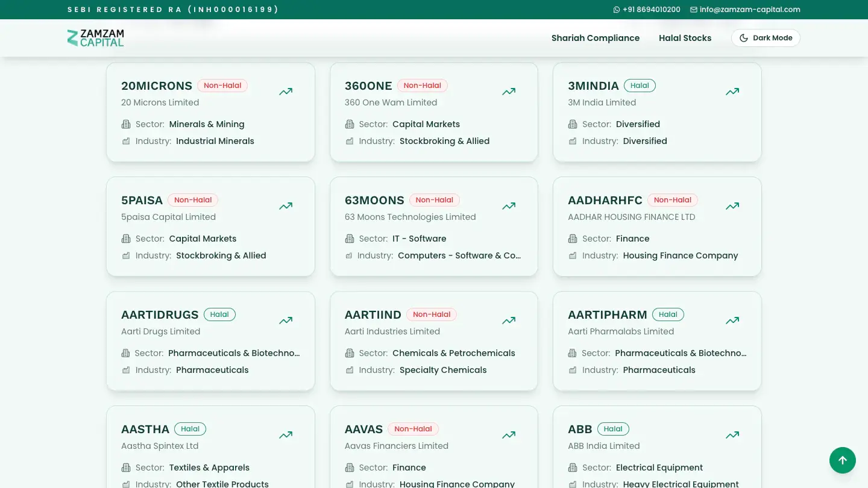Click the sector building icon on 20MICRONS card

pyautogui.click(x=126, y=124)
